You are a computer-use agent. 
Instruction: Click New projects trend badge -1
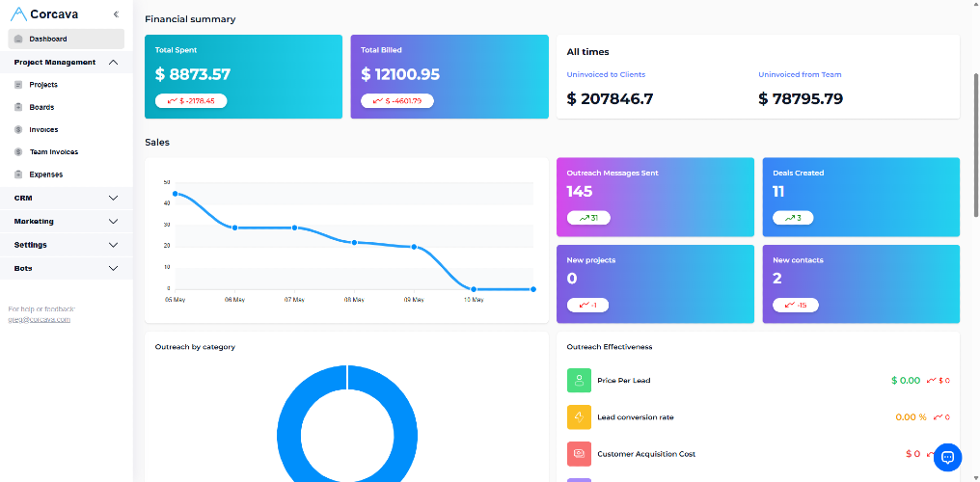point(587,306)
